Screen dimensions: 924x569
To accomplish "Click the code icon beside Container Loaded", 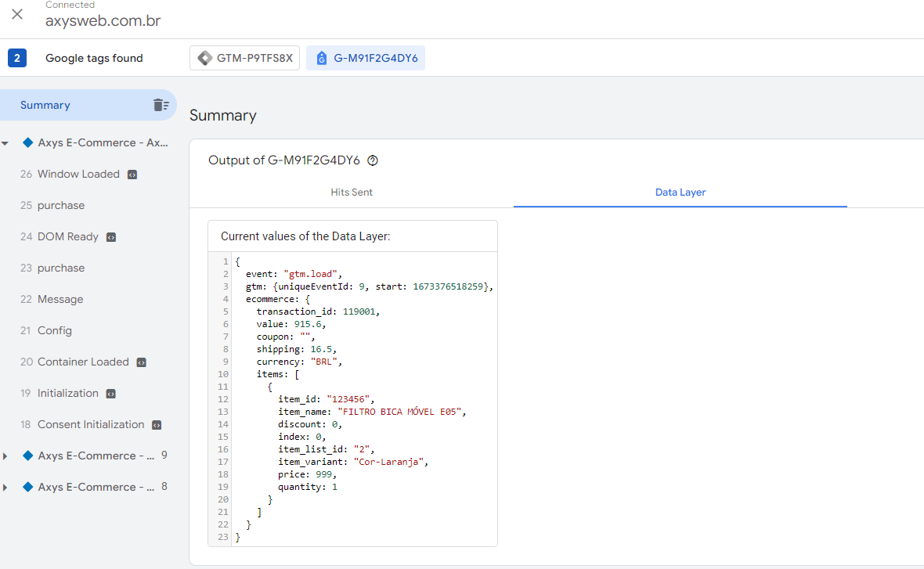I will 142,362.
